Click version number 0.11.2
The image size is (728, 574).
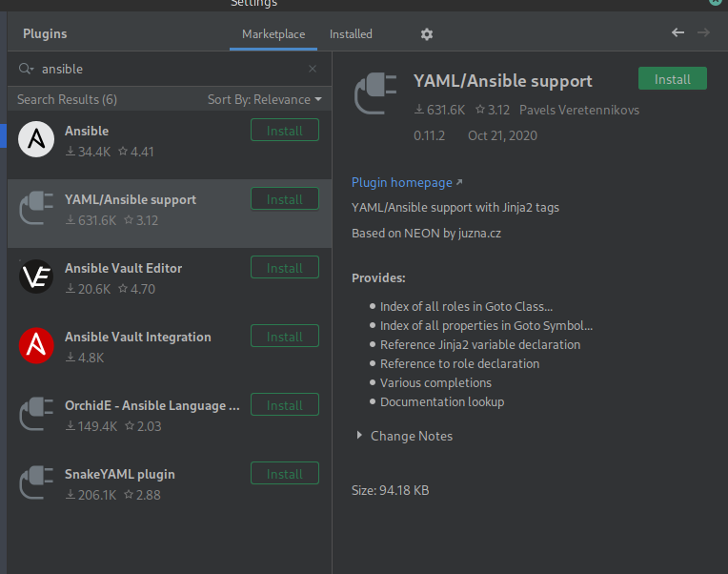click(x=429, y=135)
